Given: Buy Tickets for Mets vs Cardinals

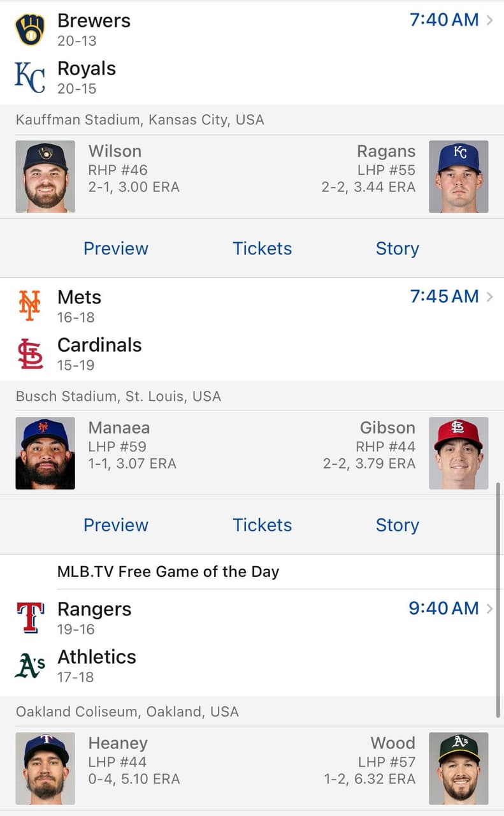Looking at the screenshot, I should [x=262, y=525].
